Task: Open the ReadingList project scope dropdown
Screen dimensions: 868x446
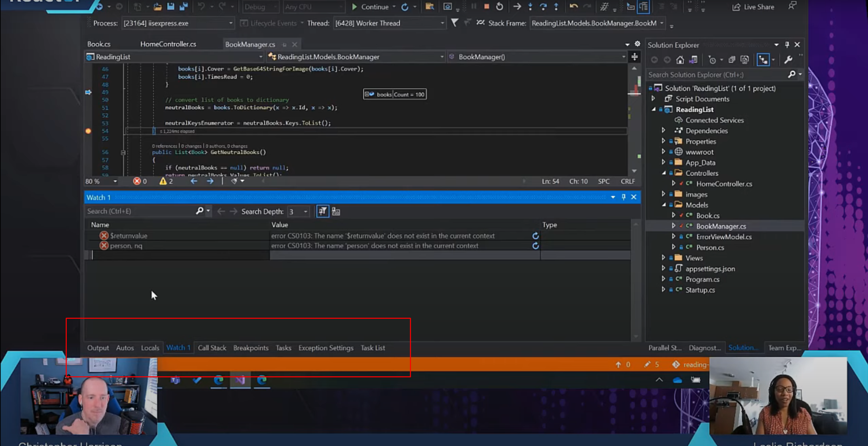Action: tap(174, 57)
